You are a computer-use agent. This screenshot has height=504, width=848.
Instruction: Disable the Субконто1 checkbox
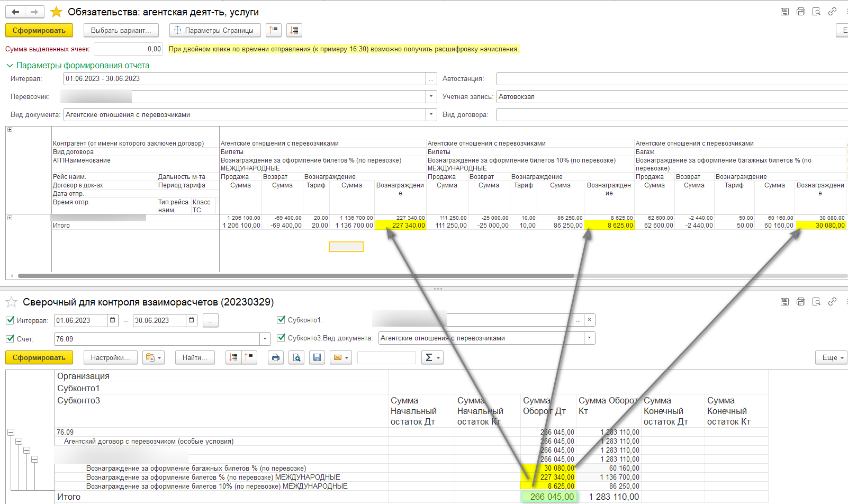281,320
